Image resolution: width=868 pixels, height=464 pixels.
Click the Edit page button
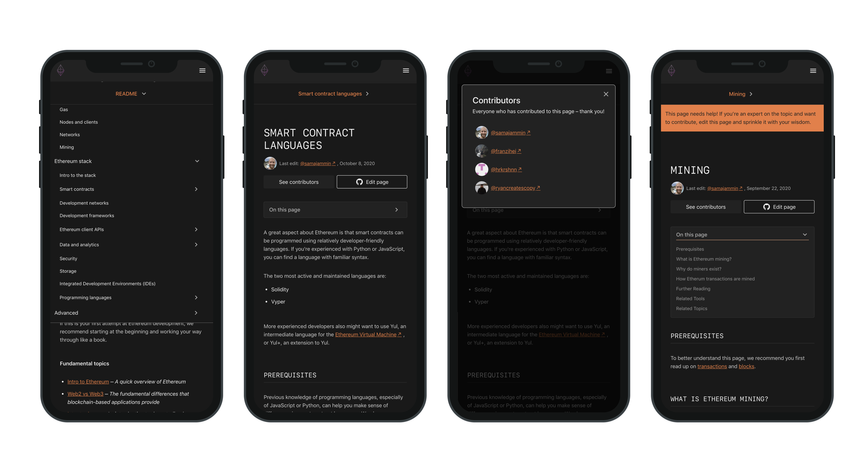point(372,182)
